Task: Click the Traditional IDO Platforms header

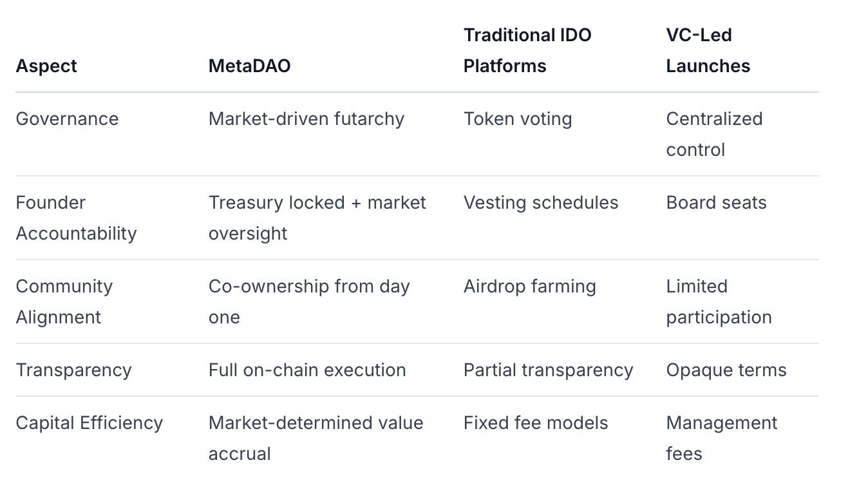Action: 527,50
